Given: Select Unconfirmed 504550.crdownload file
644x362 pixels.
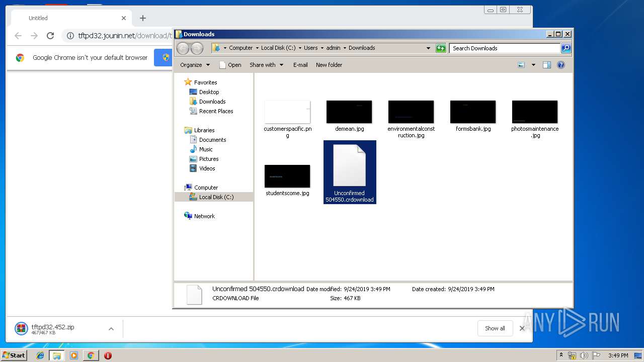Looking at the screenshot, I should click(x=350, y=172).
